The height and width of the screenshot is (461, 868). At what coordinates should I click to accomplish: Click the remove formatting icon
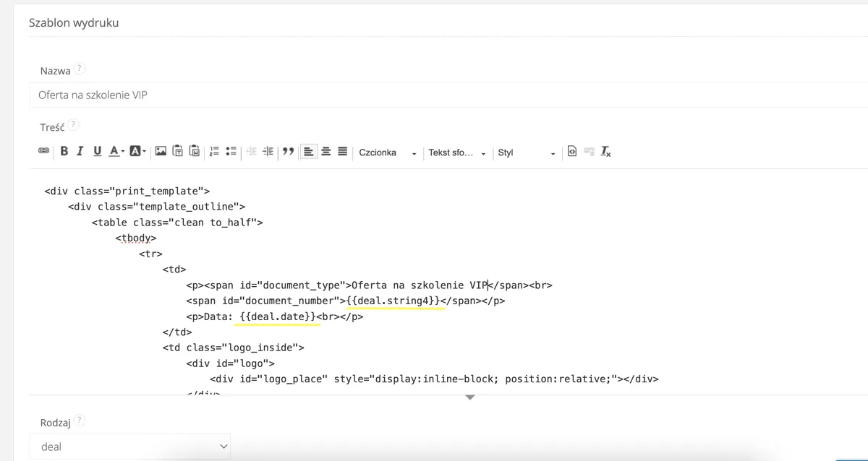pos(606,152)
